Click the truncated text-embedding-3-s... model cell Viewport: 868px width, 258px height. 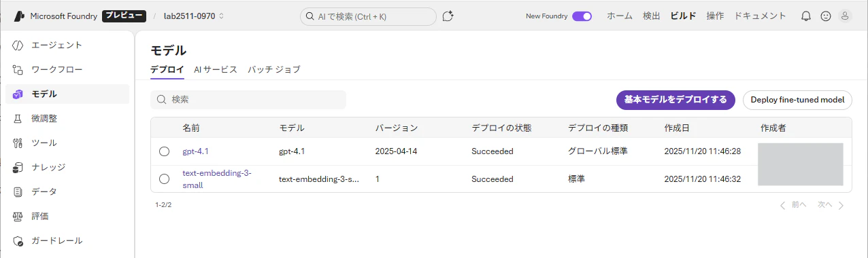pyautogui.click(x=319, y=179)
